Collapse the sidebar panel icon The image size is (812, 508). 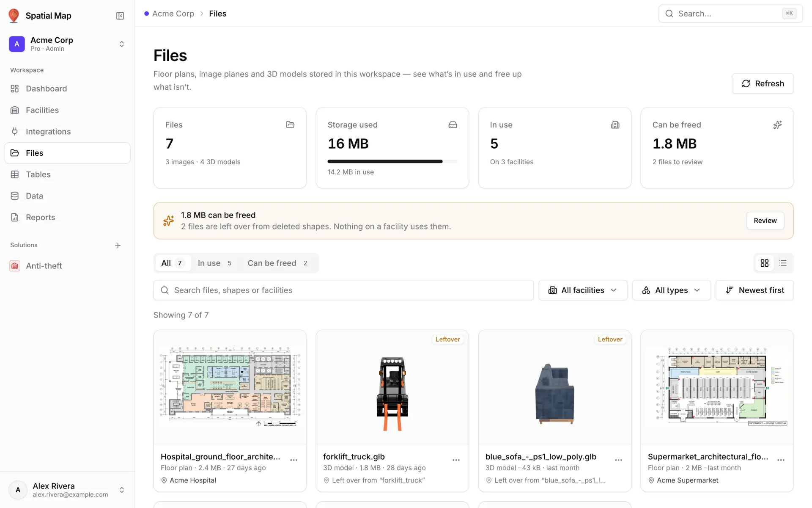(120, 16)
